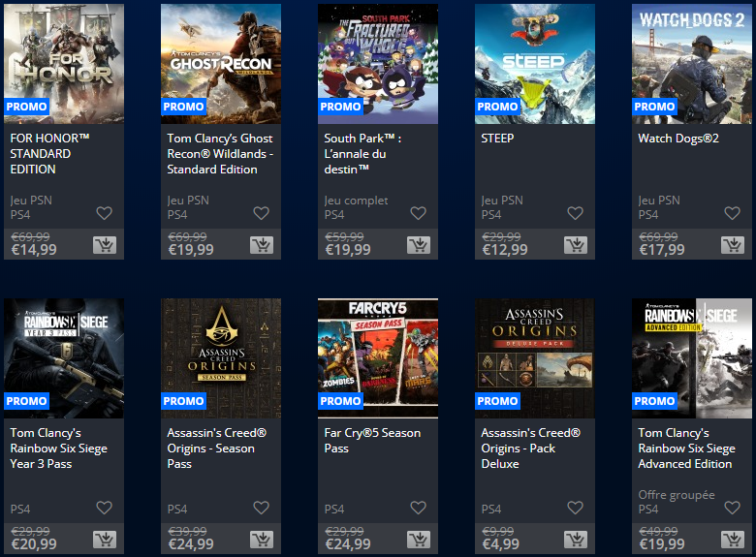Select the Assassin's Creed Origins Season Pass artwork
Screen dimensions: 756x557
[221, 358]
